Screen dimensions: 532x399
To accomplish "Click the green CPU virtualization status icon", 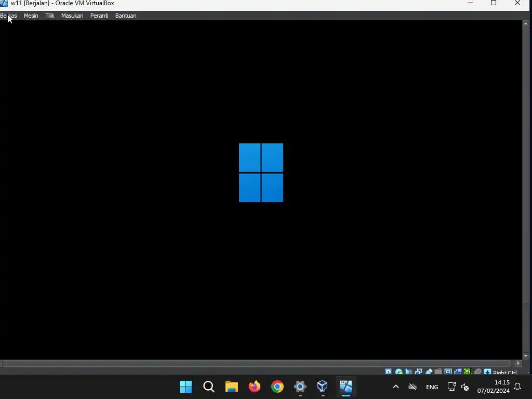I will pyautogui.click(x=468, y=371).
